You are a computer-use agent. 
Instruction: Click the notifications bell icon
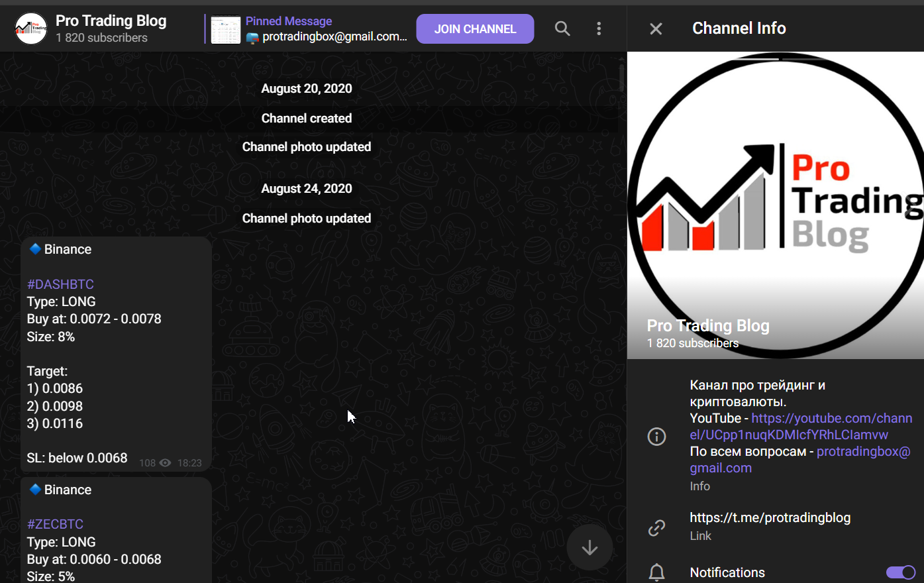(656, 572)
